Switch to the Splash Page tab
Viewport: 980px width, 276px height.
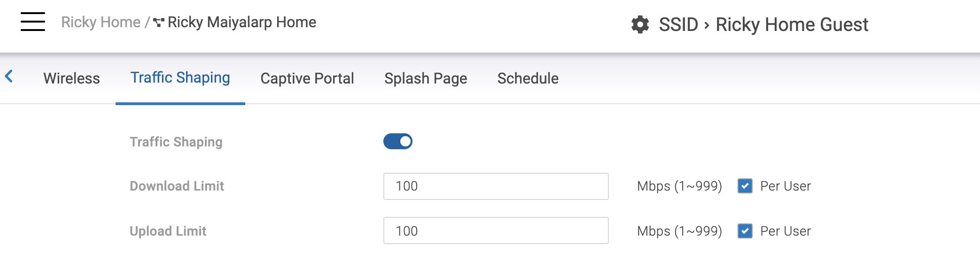(x=426, y=78)
